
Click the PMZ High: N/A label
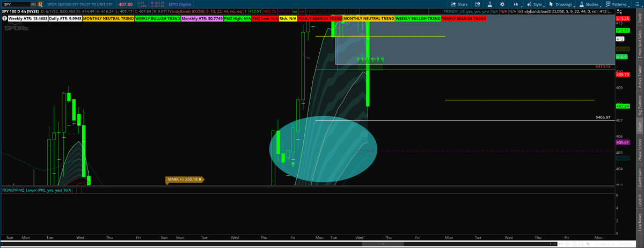[x=237, y=18]
